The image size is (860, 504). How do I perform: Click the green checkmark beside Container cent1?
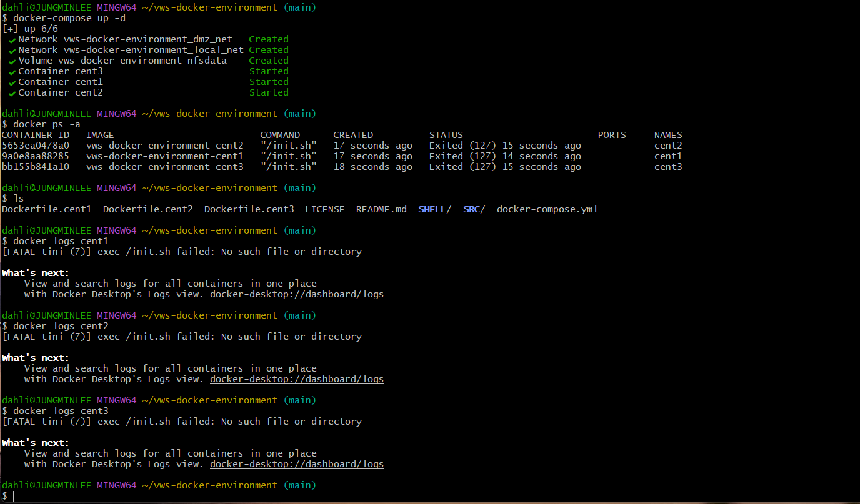12,82
